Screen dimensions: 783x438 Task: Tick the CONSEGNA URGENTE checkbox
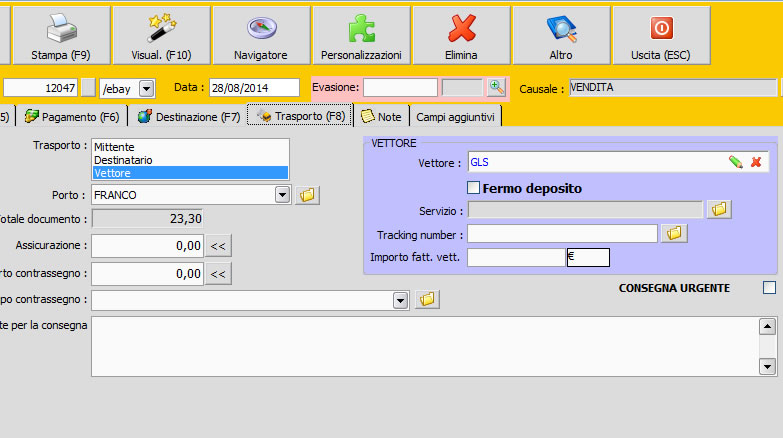pos(770,288)
